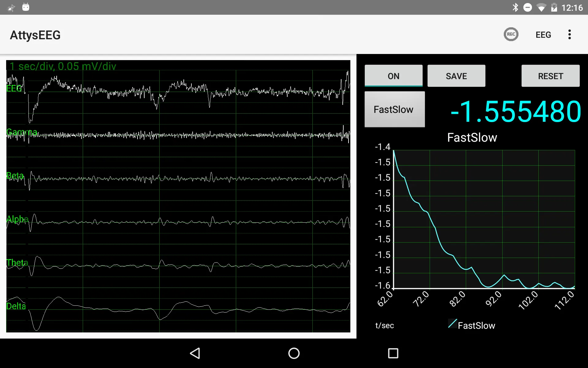Viewport: 588px width, 368px height.
Task: Tap the battery status icon
Action: (x=554, y=7)
